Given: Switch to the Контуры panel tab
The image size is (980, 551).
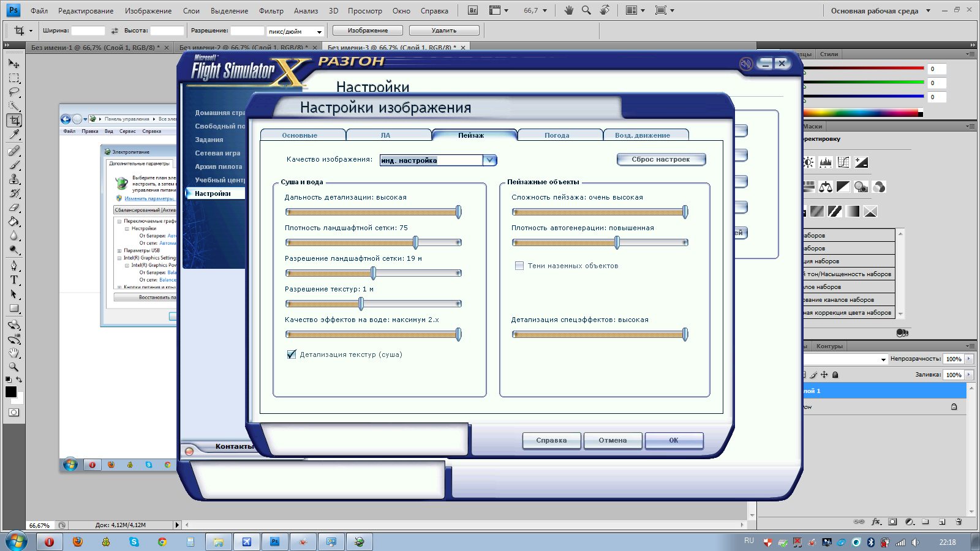Looking at the screenshot, I should tap(829, 346).
